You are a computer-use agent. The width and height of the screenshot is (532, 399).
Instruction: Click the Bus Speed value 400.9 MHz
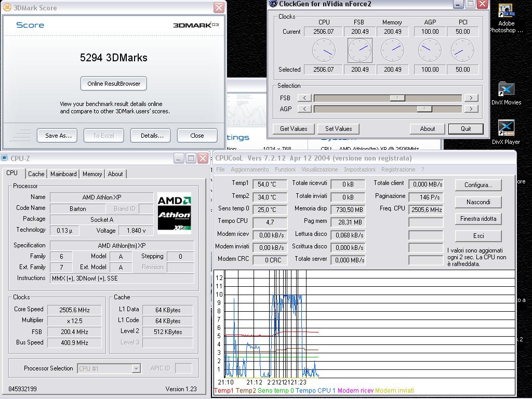click(75, 343)
